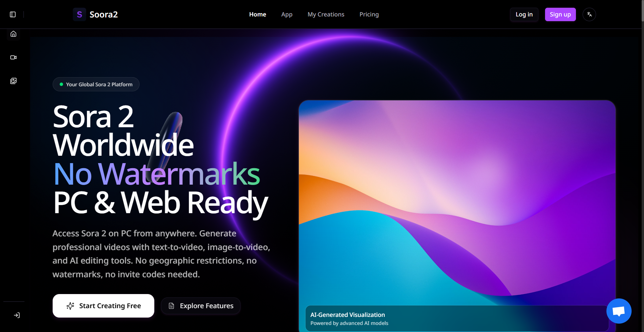Click the Soora2 logo icon
Screen dimensions: 644x332
pyautogui.click(x=79, y=14)
